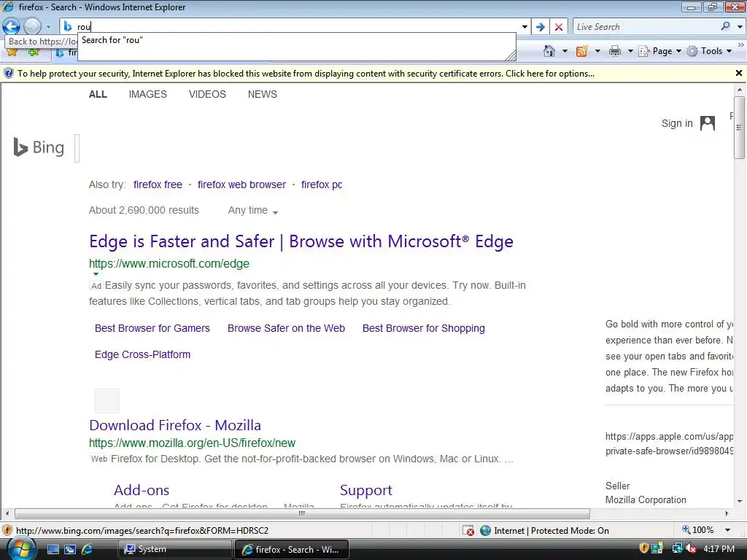
Task: Click Sign in link
Action: click(677, 123)
